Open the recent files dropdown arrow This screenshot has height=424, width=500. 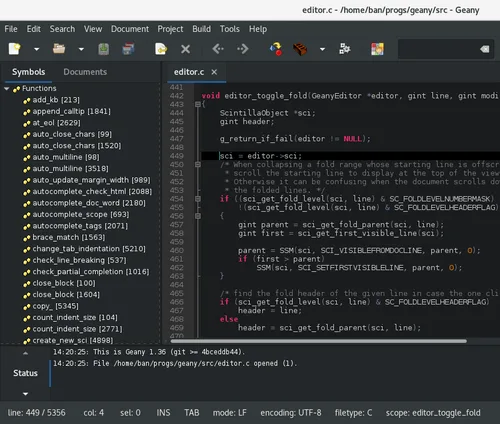(81, 49)
